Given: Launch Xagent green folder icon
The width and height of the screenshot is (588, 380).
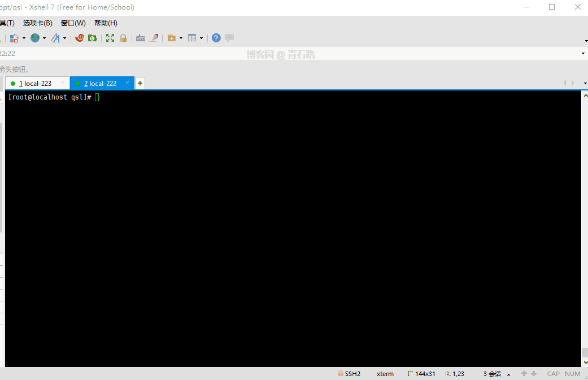Looking at the screenshot, I should [93, 38].
